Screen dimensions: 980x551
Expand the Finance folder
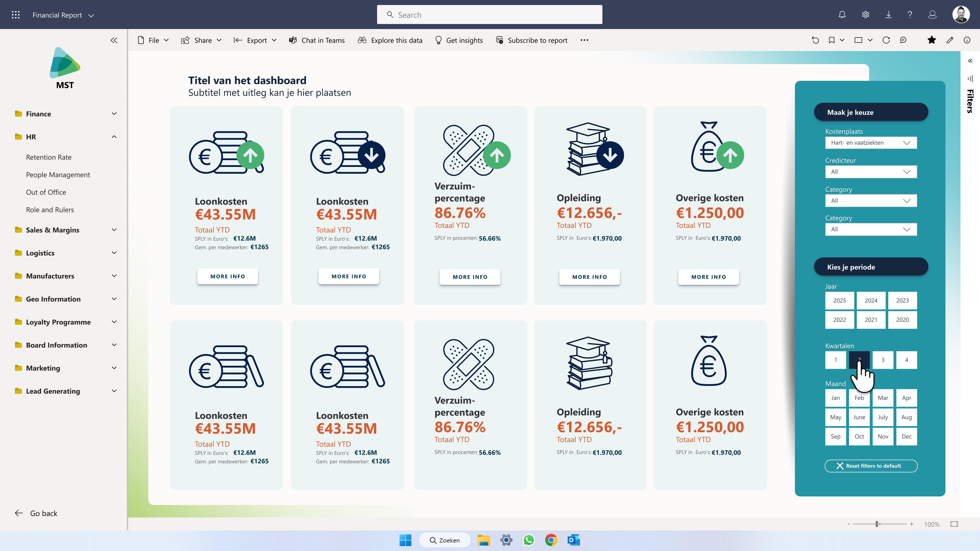(x=65, y=114)
